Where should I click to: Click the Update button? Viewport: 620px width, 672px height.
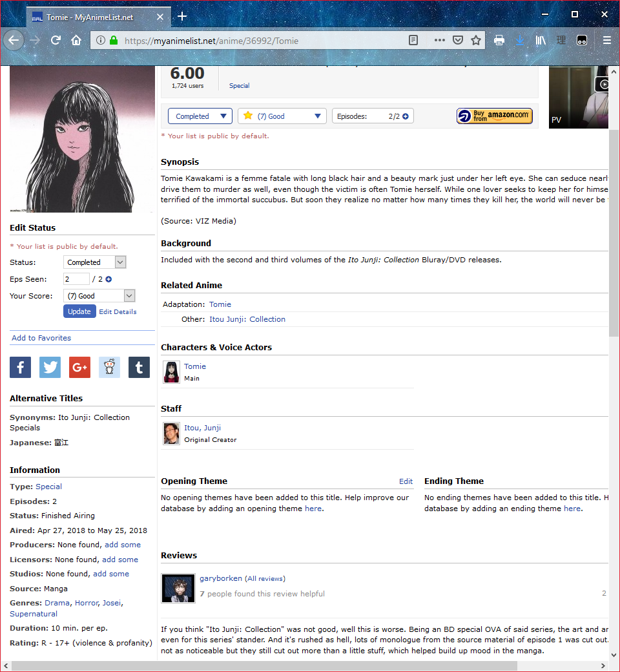coord(79,311)
